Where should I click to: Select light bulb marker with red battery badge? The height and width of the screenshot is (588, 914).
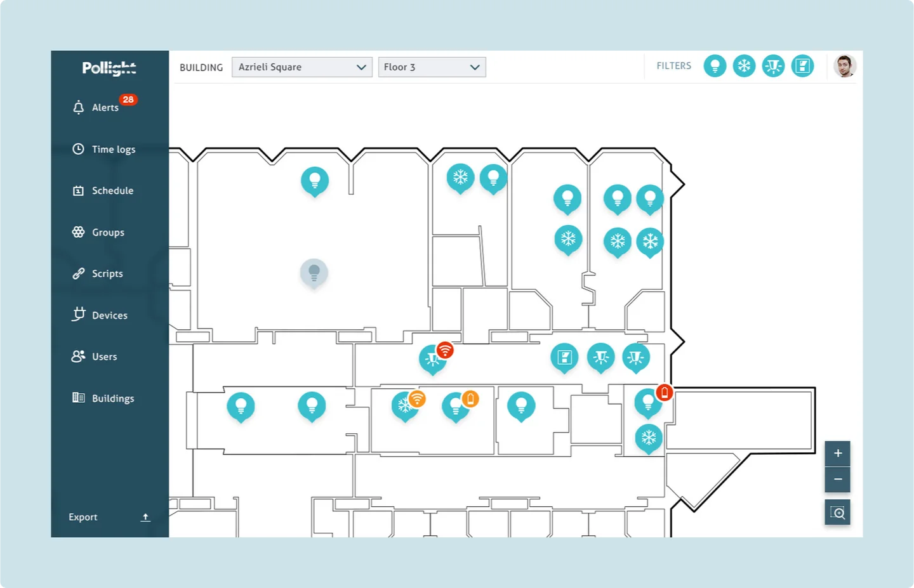pos(649,402)
